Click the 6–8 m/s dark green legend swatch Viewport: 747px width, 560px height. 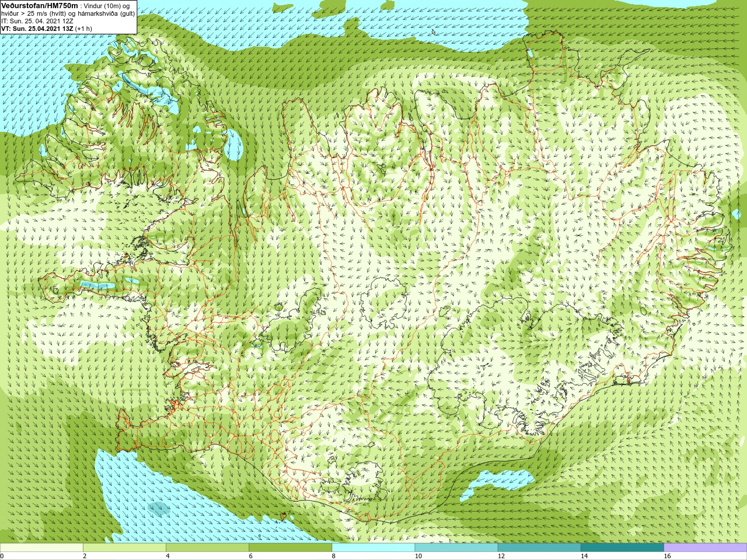pyautogui.click(x=290, y=548)
